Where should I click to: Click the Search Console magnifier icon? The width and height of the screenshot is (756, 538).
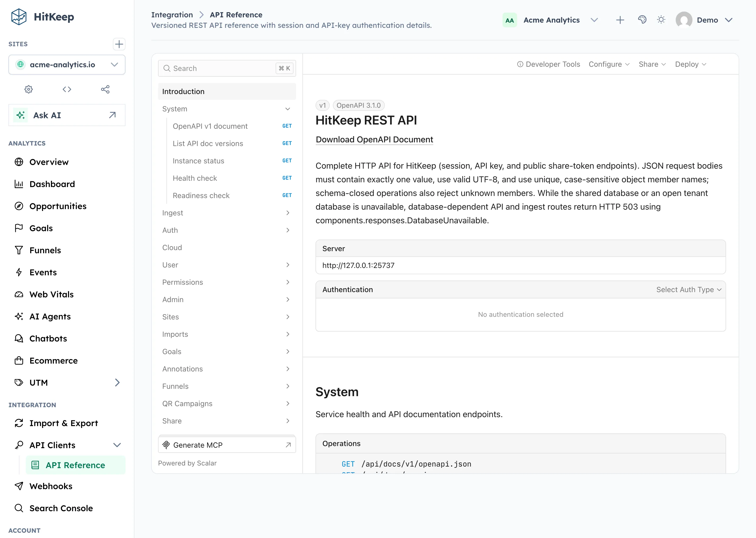click(x=19, y=508)
